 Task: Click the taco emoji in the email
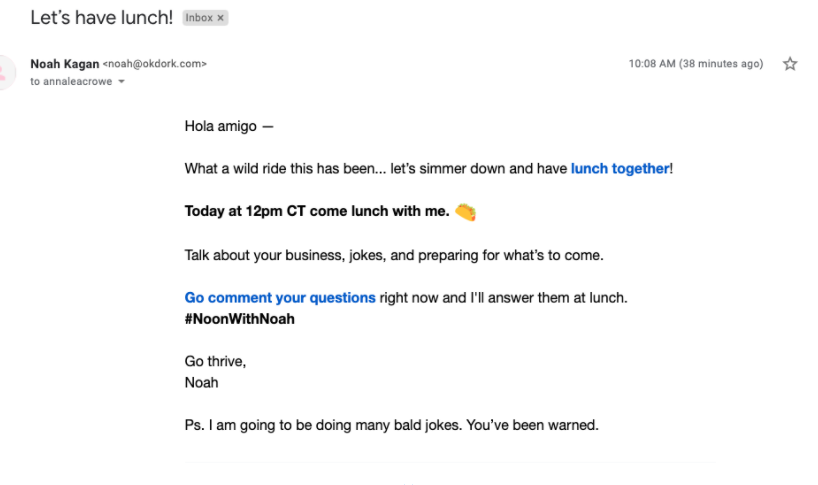point(465,212)
